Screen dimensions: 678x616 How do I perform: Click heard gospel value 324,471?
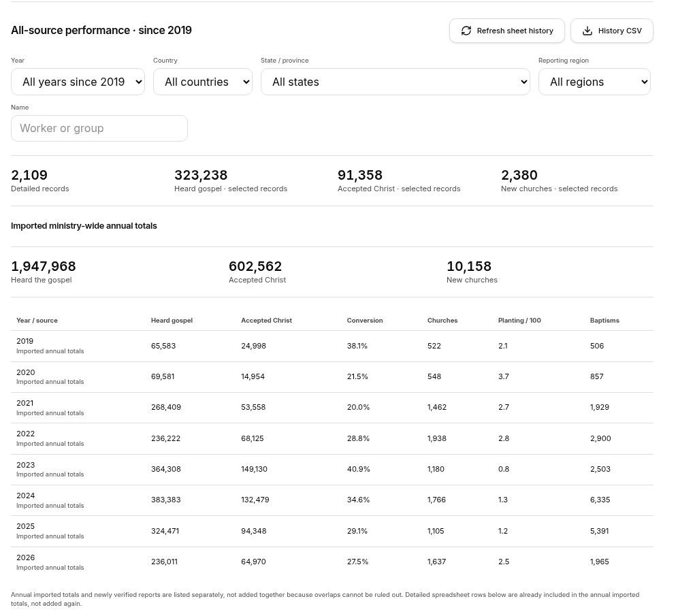[x=165, y=531]
